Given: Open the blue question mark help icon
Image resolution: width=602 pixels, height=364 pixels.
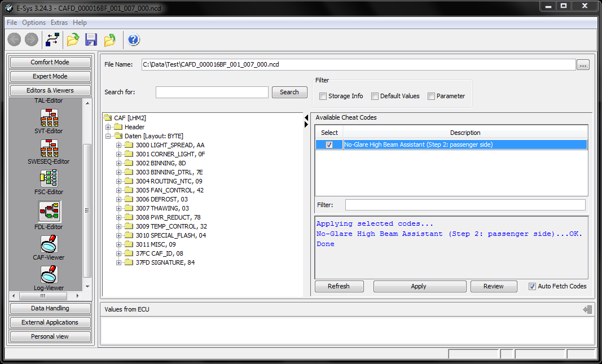Looking at the screenshot, I should click(x=133, y=40).
